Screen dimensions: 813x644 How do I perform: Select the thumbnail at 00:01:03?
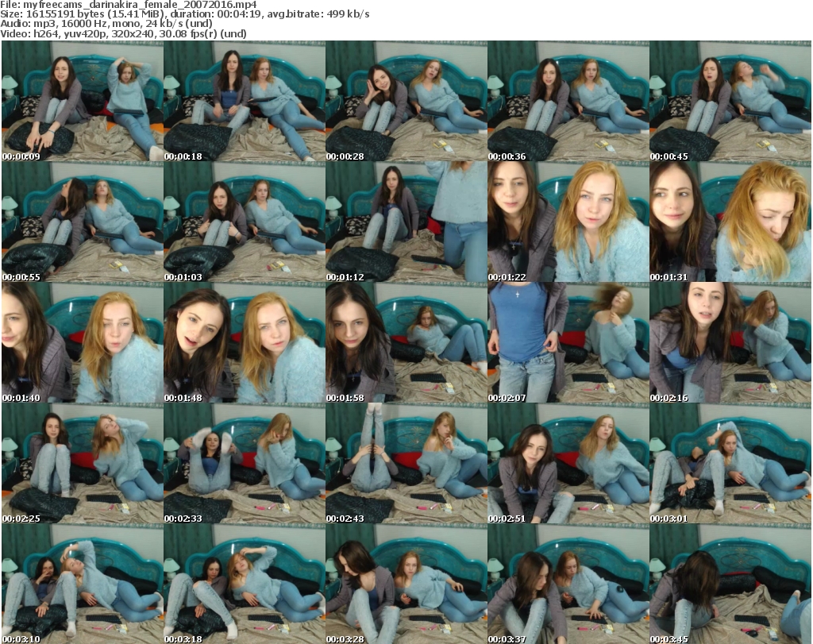point(245,222)
